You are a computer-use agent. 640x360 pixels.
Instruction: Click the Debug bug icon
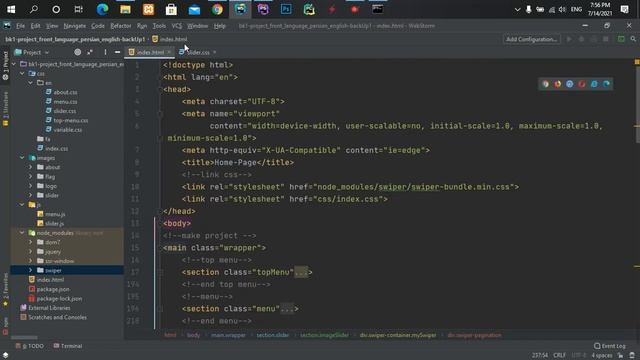581,39
